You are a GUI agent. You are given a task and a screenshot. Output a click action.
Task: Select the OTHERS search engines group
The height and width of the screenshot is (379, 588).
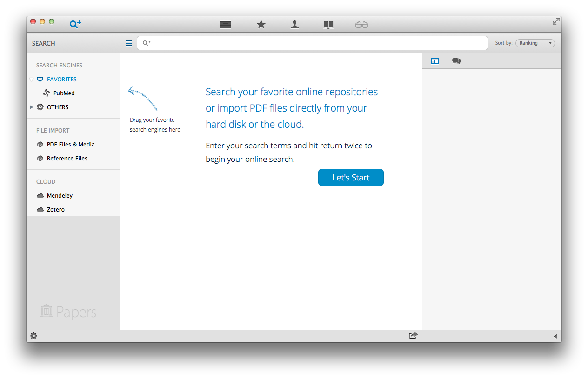[x=58, y=107]
